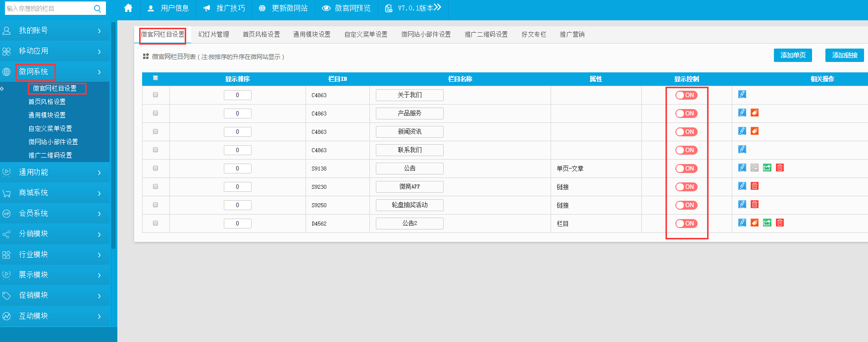Toggle display switch for 新闻资讯
This screenshot has width=868, height=342.
click(x=686, y=132)
